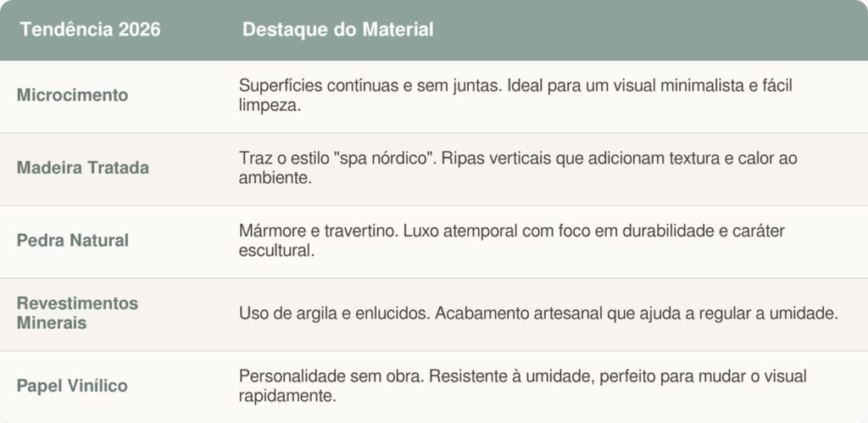The height and width of the screenshot is (423, 868).
Task: Select the Madeira Tratada row label
Action: [x=83, y=168]
